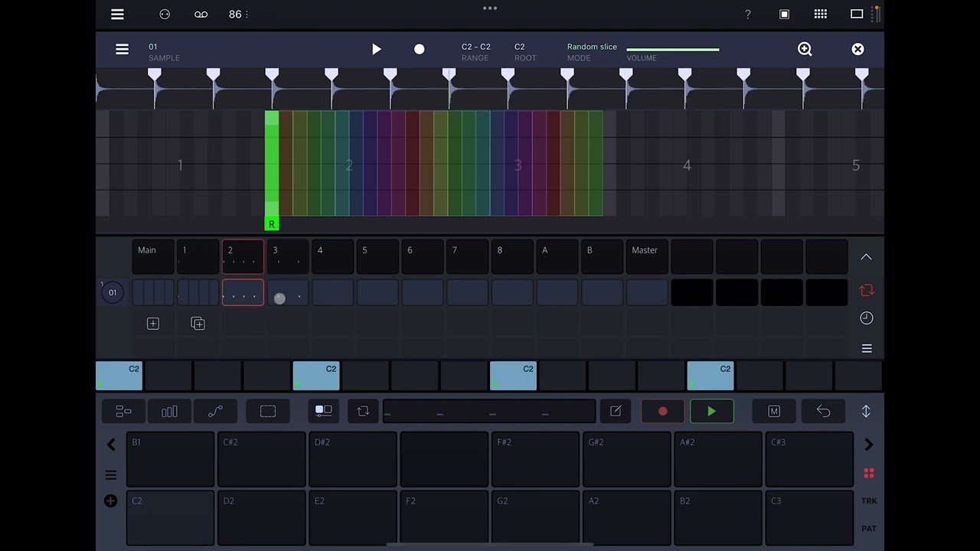Viewport: 980px width, 551px height.
Task: Play the sample preview
Action: (x=376, y=49)
